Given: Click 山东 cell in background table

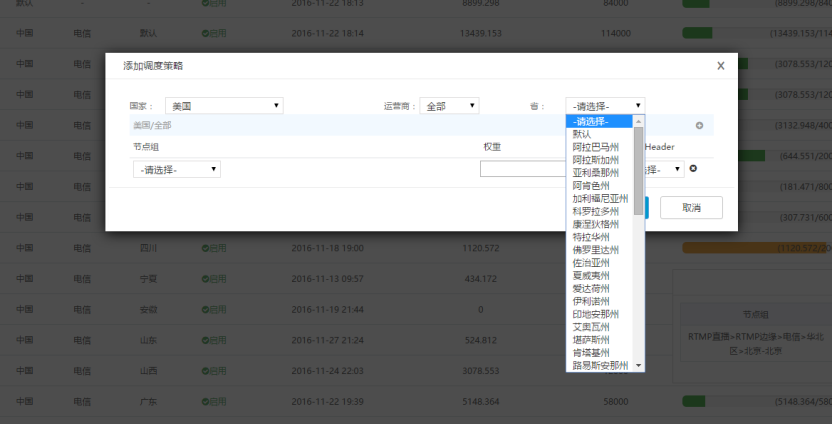Looking at the screenshot, I should click(149, 340).
